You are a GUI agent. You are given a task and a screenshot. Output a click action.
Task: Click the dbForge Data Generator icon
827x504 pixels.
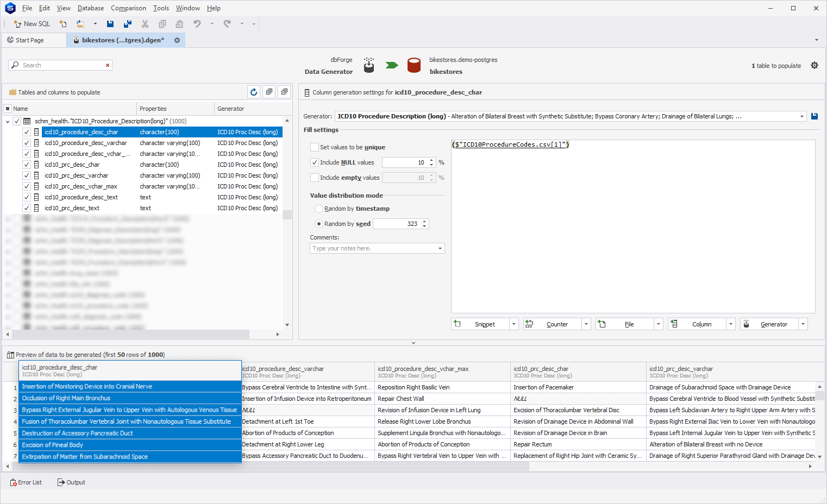(369, 65)
